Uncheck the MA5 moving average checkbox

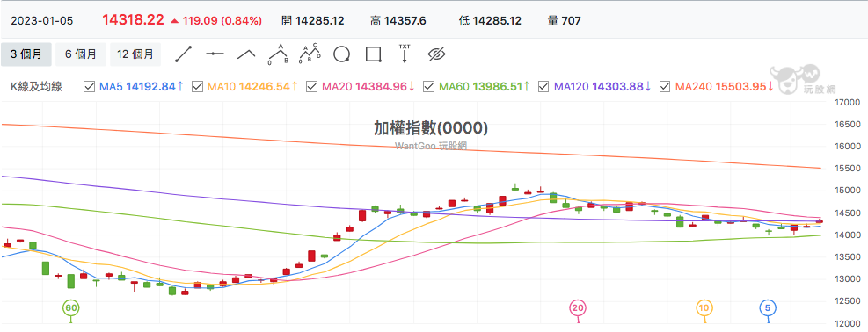click(x=89, y=87)
